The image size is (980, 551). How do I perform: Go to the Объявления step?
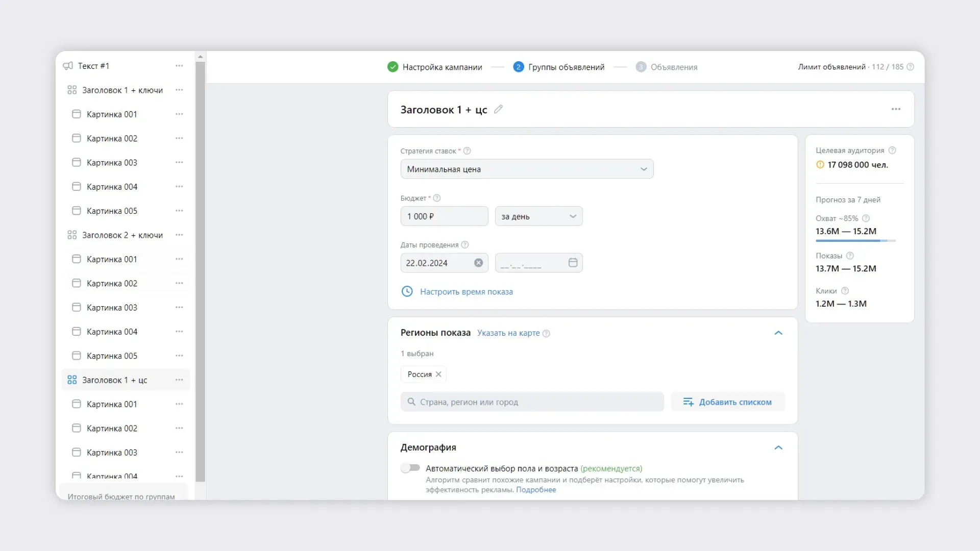[667, 67]
